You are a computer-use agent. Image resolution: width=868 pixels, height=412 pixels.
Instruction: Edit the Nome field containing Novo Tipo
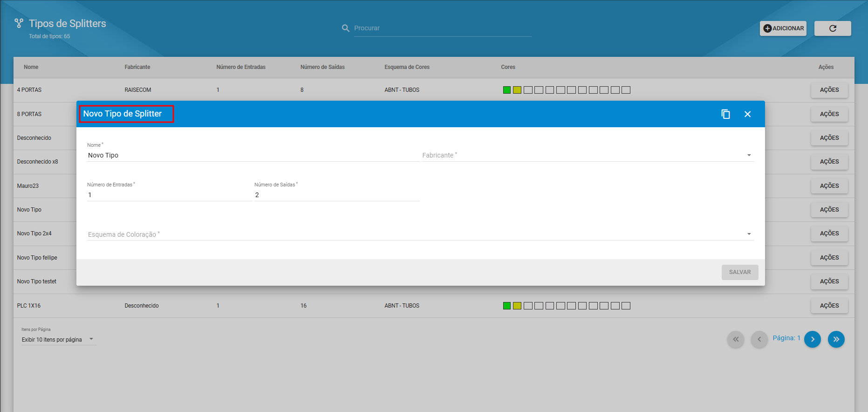(253, 155)
